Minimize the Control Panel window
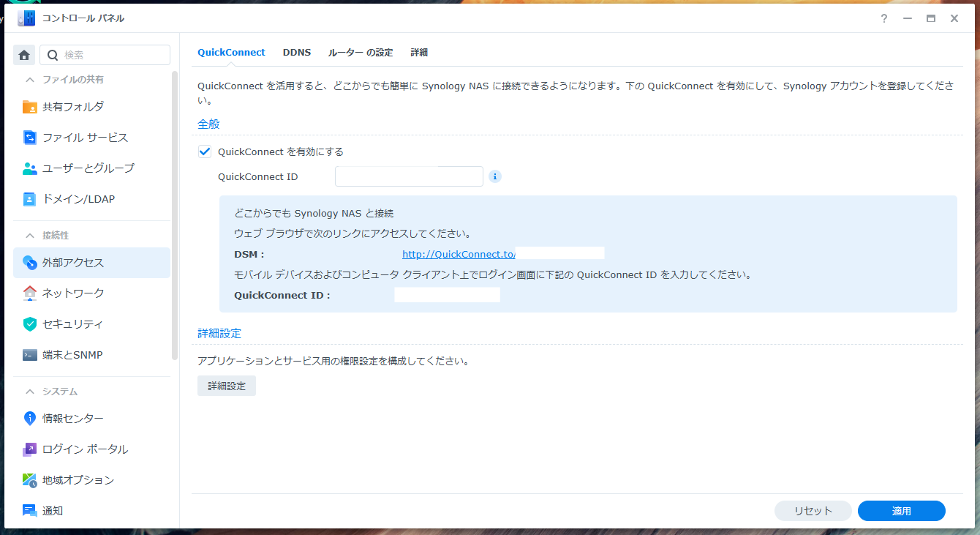The height and width of the screenshot is (535, 980). coord(908,18)
